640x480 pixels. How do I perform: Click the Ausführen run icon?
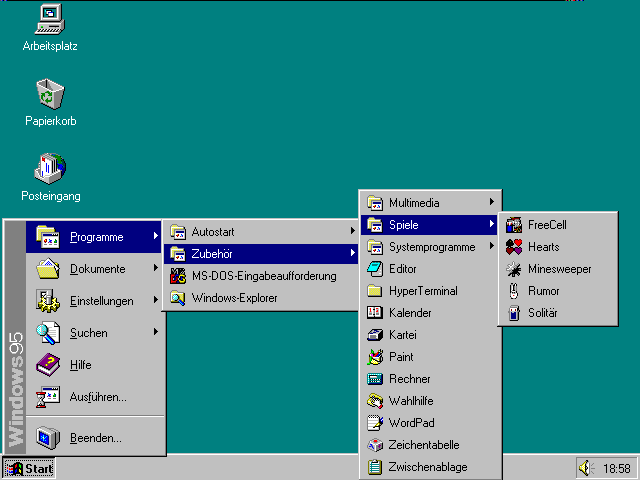(48, 397)
